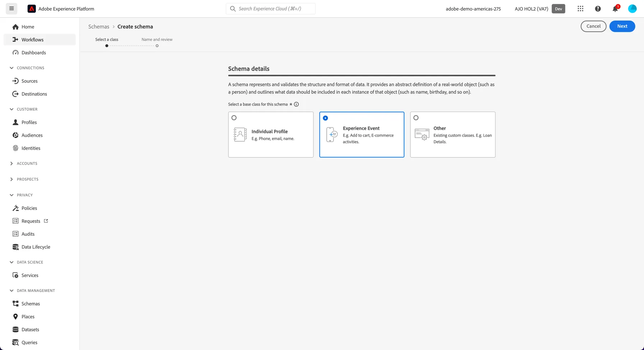Click the Data Lifecycle icon
Screen dimensions: 644x350
pyautogui.click(x=15, y=247)
